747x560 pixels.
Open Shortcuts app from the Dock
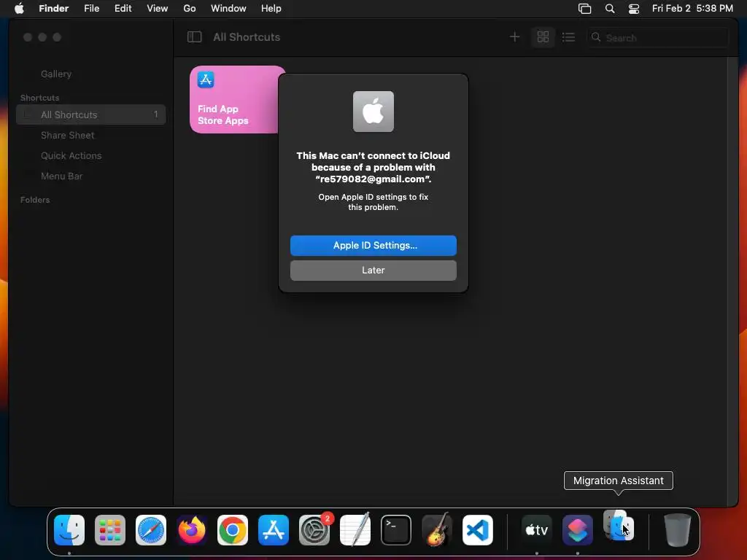click(578, 530)
